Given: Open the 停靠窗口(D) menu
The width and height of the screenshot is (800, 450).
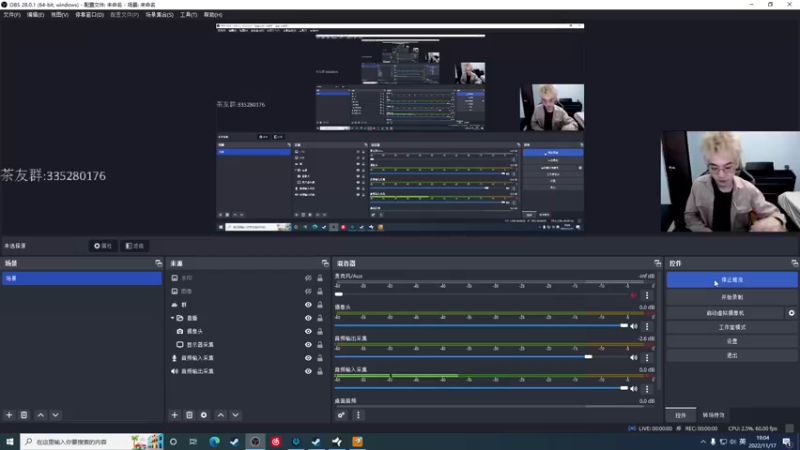Looking at the screenshot, I should 89,15.
